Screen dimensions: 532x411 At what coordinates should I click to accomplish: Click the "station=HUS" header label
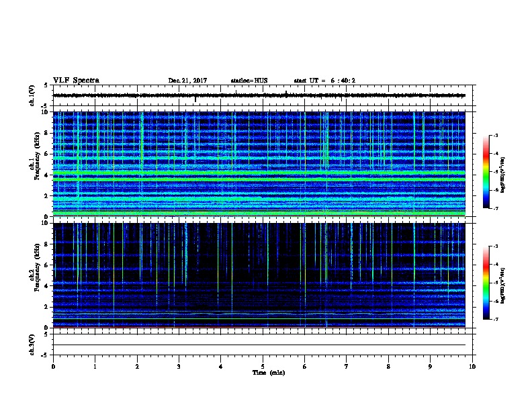pos(249,81)
